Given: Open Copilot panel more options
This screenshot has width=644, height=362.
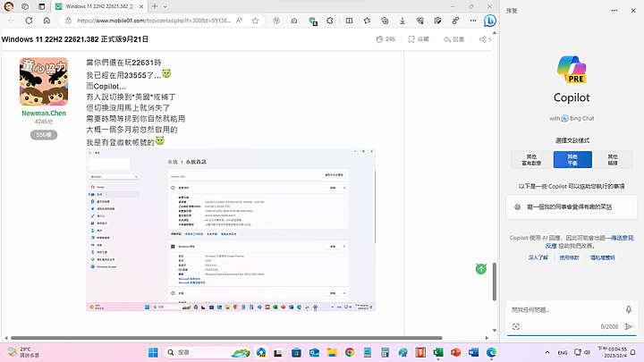Looking at the screenshot, I should (x=614, y=11).
